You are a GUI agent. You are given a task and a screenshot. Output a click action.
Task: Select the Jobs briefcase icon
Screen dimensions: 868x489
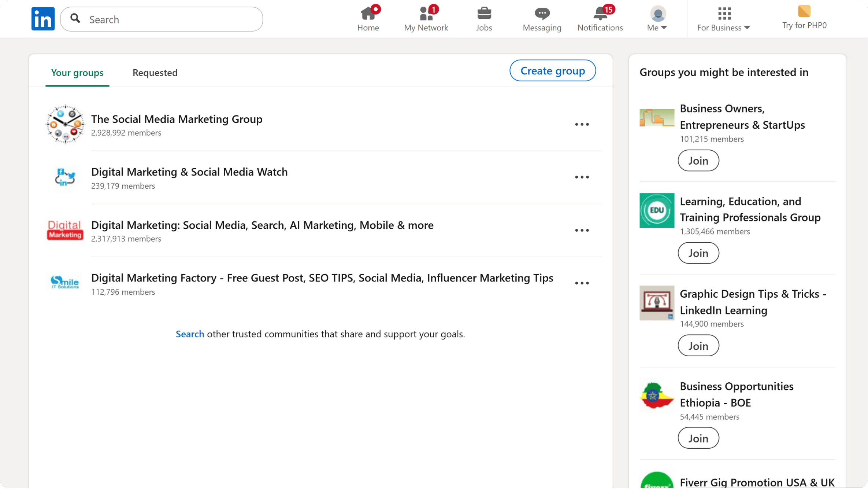tap(484, 14)
